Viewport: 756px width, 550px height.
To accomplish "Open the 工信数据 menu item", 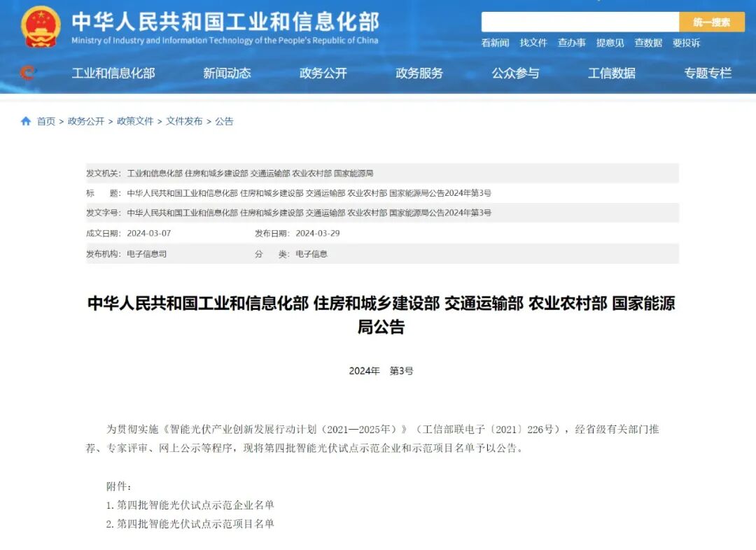I will click(612, 73).
